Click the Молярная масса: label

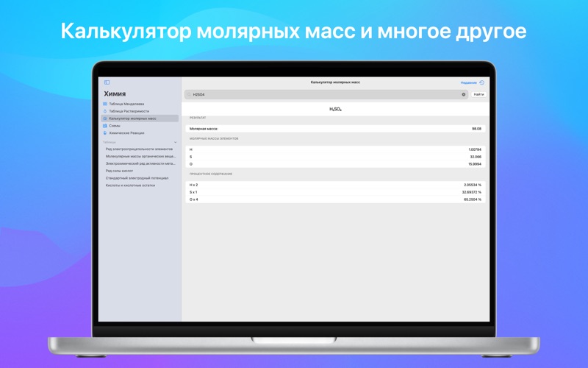pos(204,129)
